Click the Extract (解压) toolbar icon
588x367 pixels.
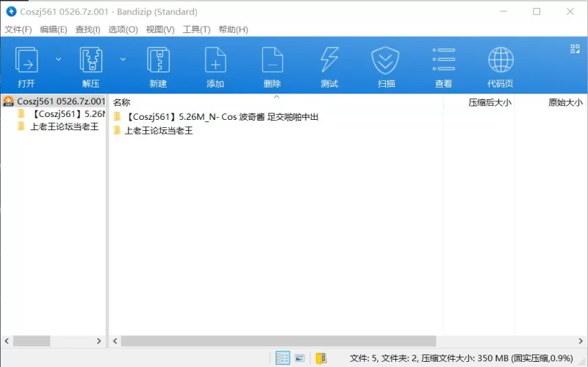(x=90, y=60)
